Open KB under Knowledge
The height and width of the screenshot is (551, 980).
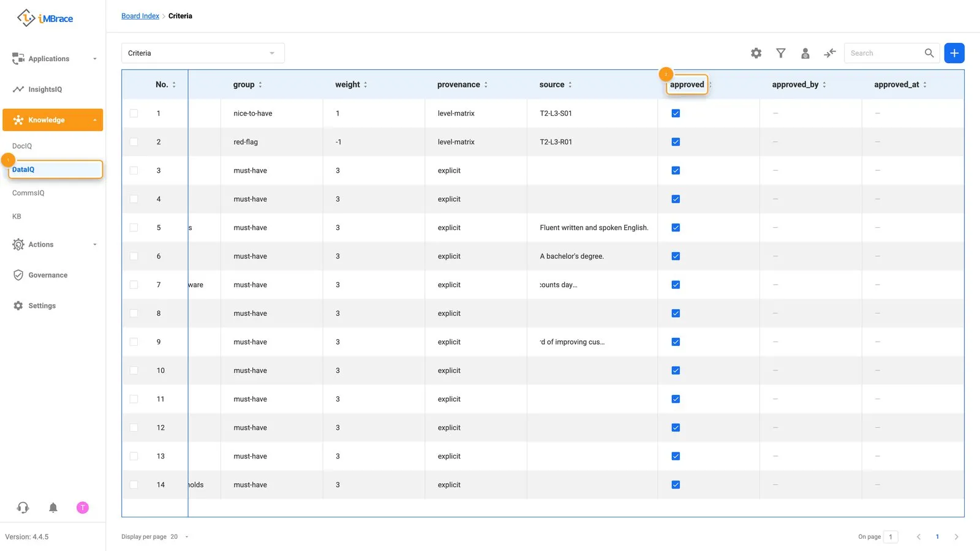pyautogui.click(x=17, y=216)
